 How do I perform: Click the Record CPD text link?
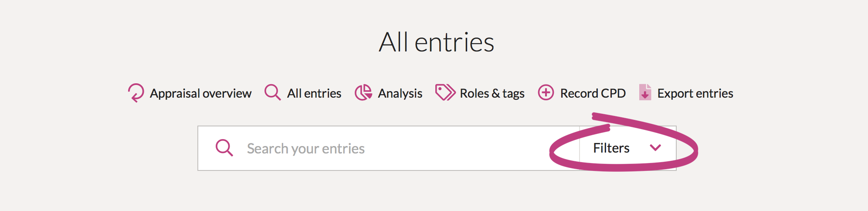click(593, 93)
